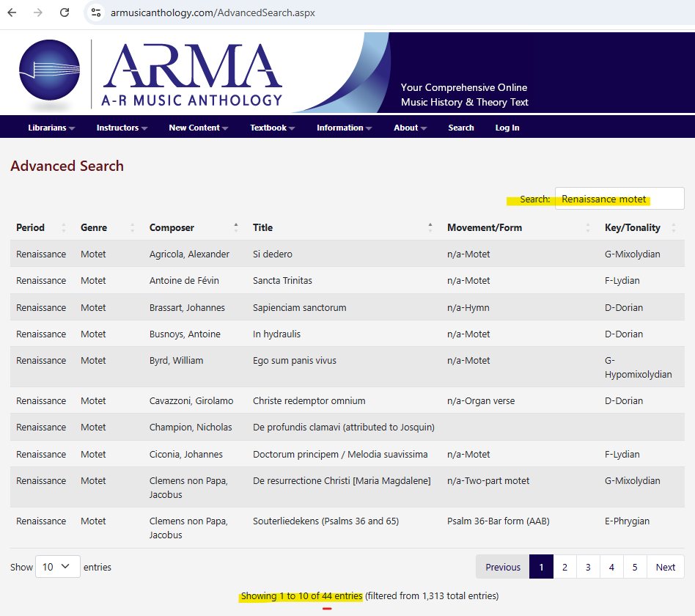Open site information icon in address bar
This screenshot has height=616, width=695.
96,12
